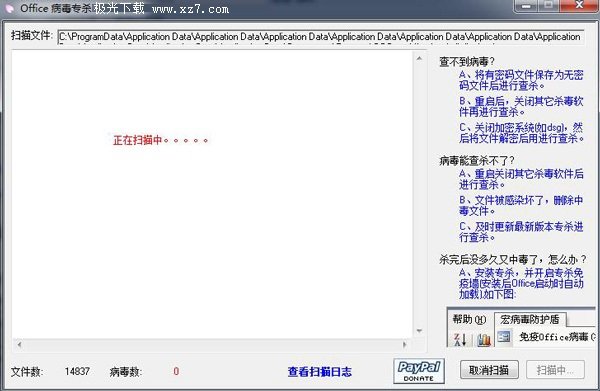
Task: Select the 宏病毒防护盾 tab
Action: coord(530,319)
